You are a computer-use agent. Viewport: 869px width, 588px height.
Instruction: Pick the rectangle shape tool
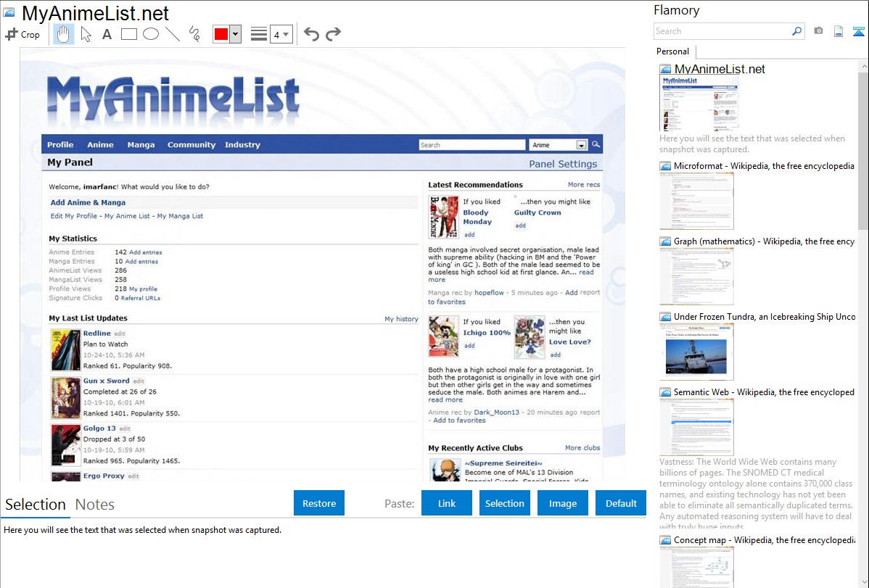[128, 34]
